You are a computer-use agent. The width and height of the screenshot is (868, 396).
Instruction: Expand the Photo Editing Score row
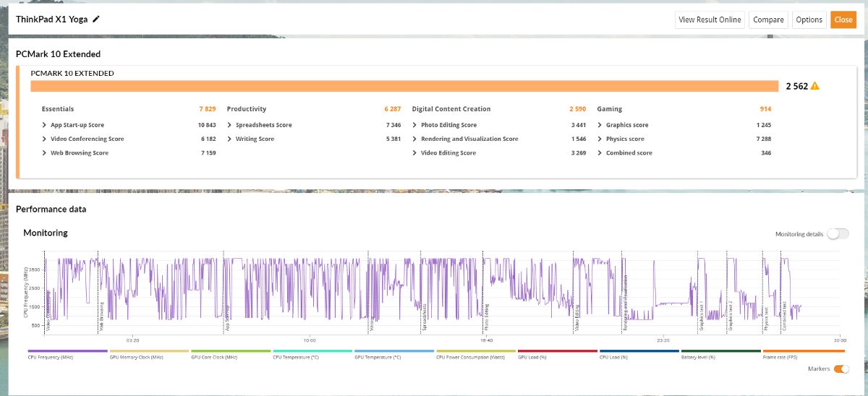[415, 125]
